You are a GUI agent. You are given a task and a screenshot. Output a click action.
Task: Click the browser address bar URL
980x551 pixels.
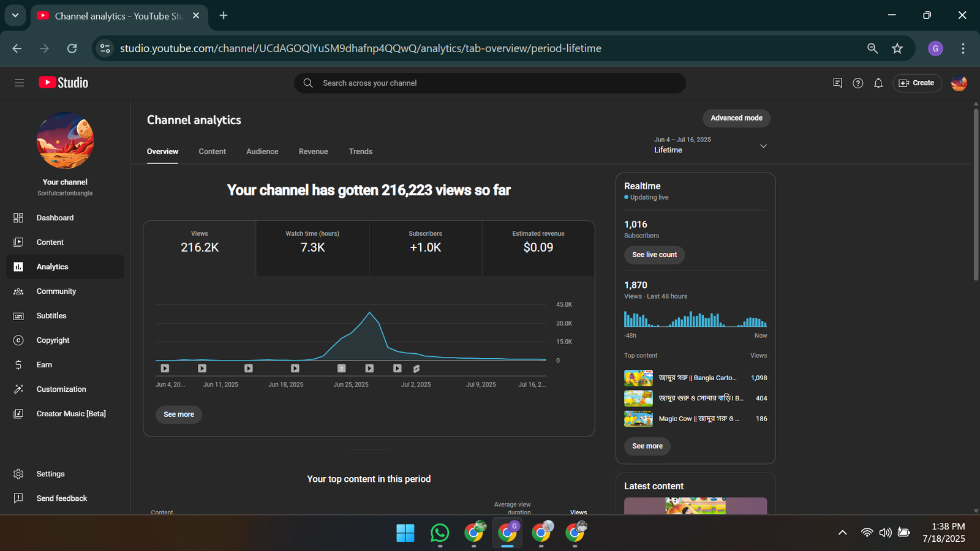pyautogui.click(x=361, y=48)
